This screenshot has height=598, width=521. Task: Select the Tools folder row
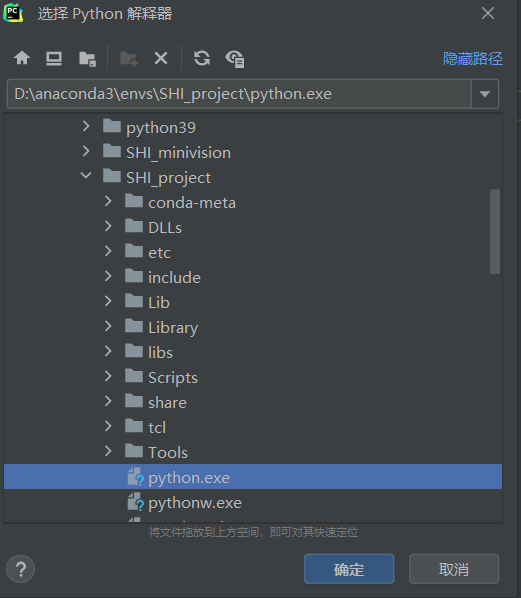pos(253,453)
